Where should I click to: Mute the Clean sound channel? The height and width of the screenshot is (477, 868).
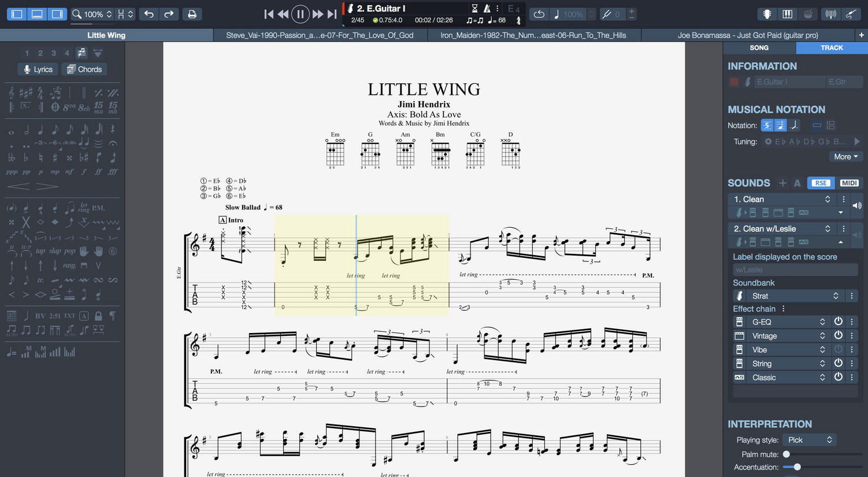857,205
